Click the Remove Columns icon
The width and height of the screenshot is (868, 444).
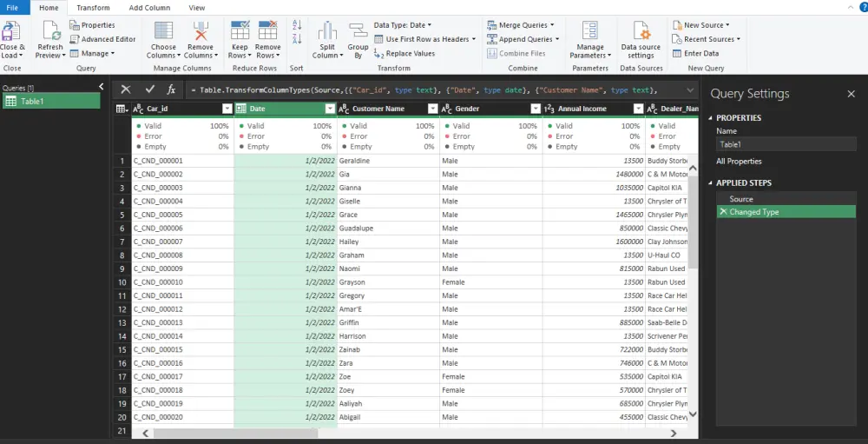pos(201,31)
